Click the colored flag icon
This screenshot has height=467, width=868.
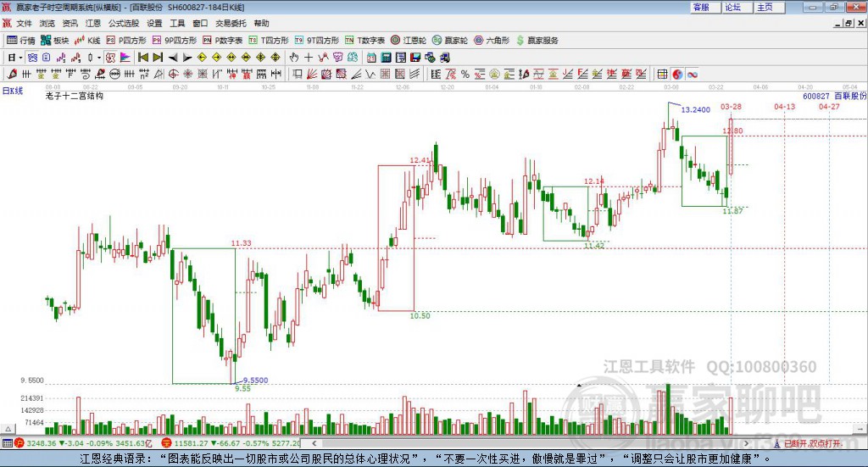(125, 58)
